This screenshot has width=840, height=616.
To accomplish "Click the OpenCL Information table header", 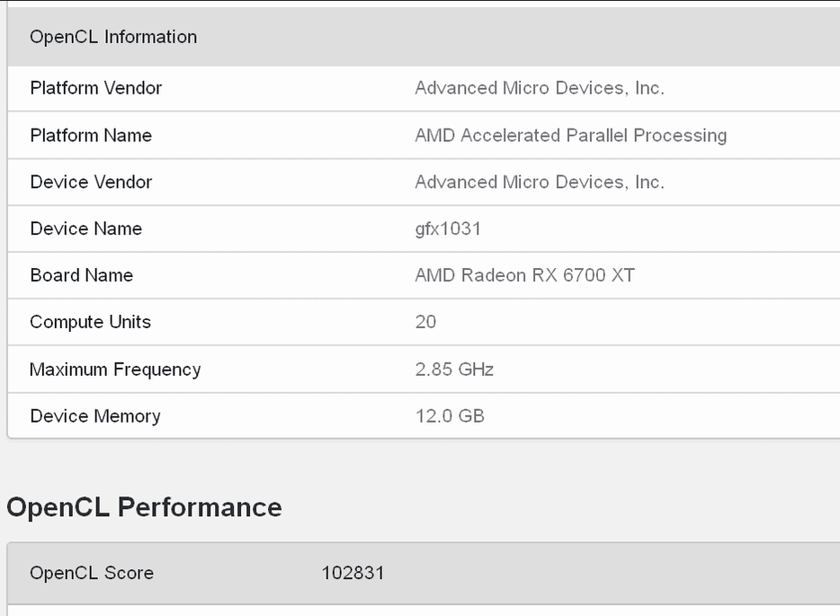I will pos(113,37).
